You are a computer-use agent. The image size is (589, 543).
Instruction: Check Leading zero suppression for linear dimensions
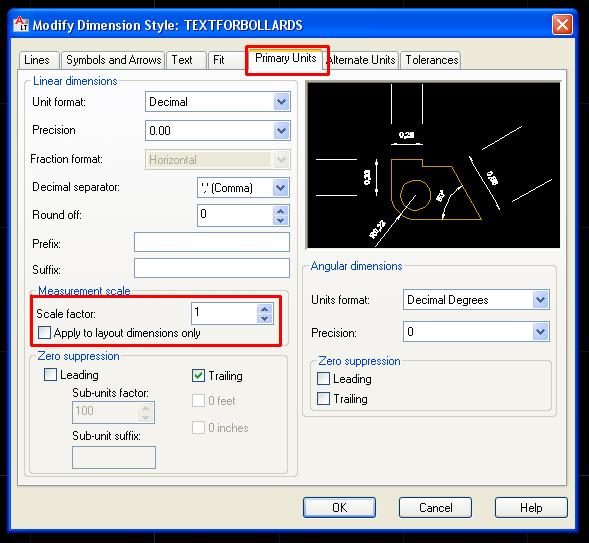(x=50, y=375)
